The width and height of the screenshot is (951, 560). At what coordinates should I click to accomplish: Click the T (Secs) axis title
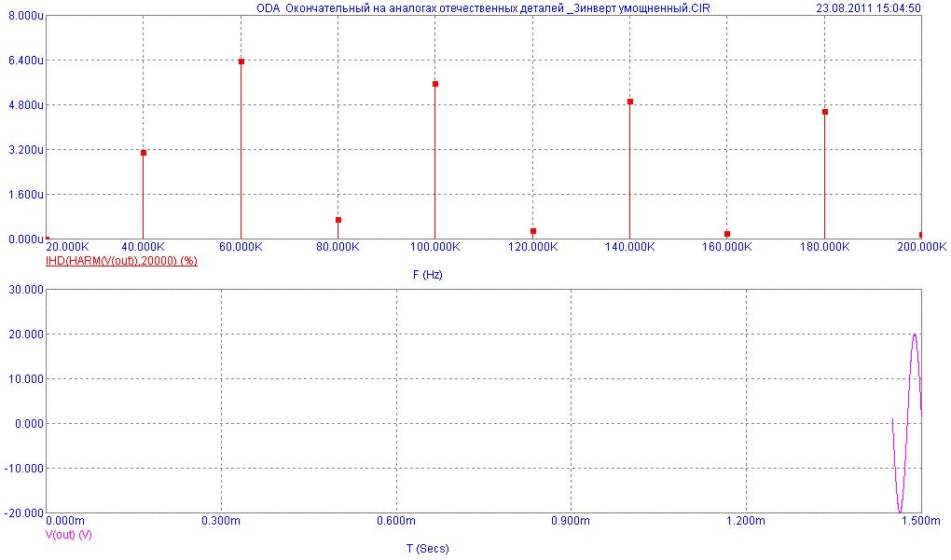pyautogui.click(x=428, y=549)
